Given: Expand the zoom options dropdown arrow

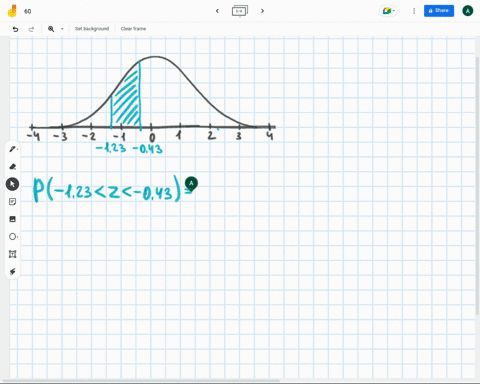Looking at the screenshot, I should coord(62,29).
